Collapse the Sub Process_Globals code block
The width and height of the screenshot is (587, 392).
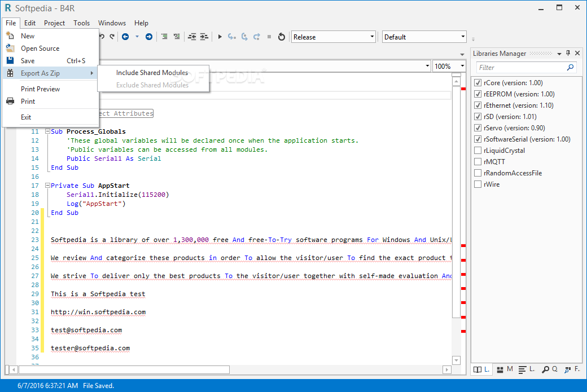click(47, 131)
